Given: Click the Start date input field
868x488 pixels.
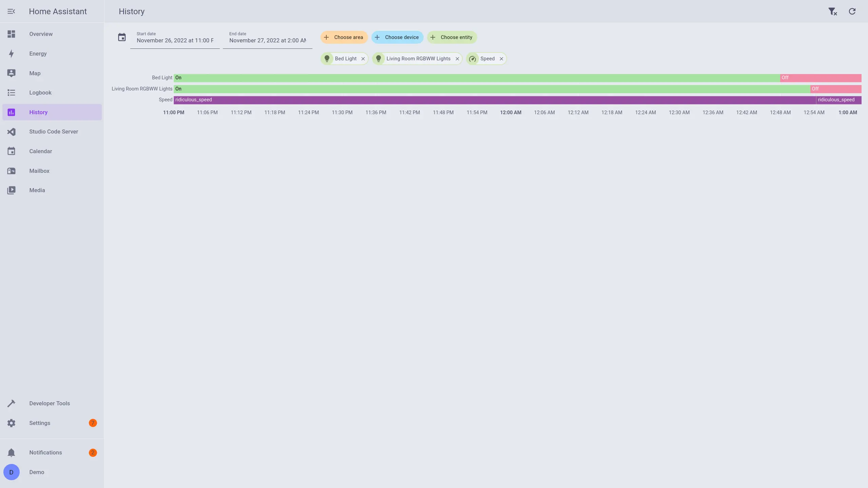Looking at the screenshot, I should coord(175,40).
